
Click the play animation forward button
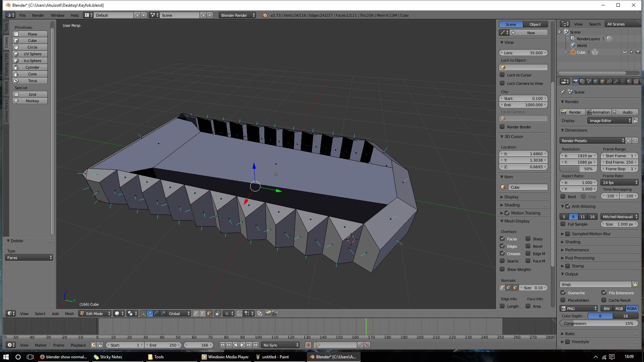tap(242, 345)
